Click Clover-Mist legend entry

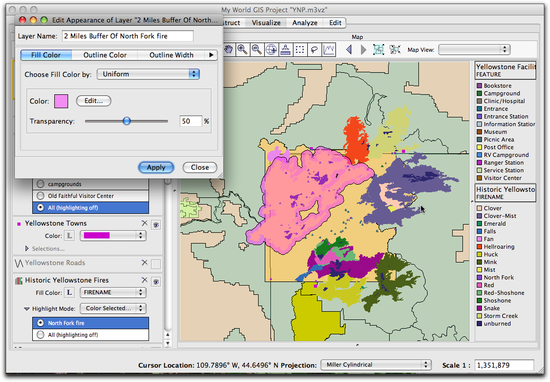pyautogui.click(x=496, y=216)
